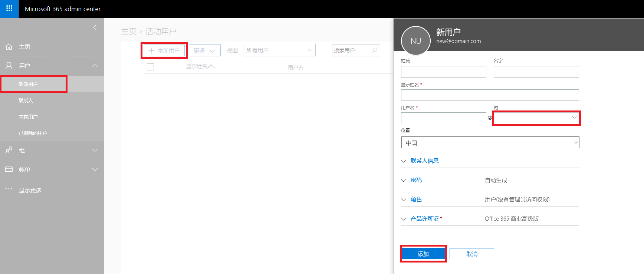Click into the 显示姓名 input field
The width and height of the screenshot is (644, 274).
[x=490, y=95]
